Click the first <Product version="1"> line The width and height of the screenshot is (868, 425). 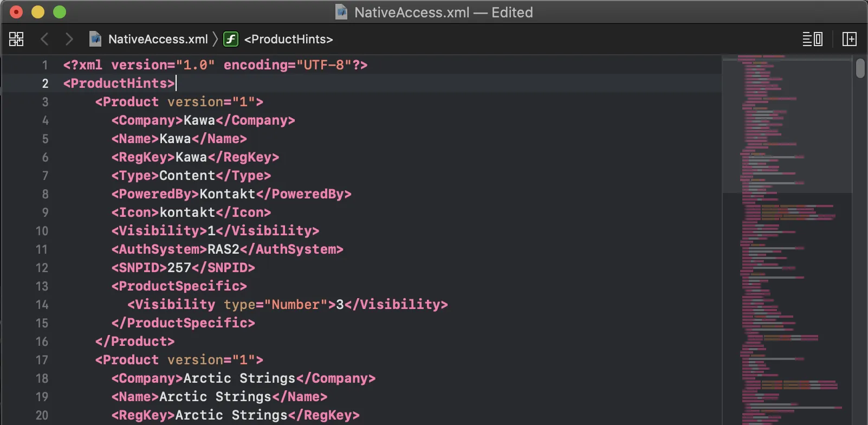pos(179,102)
